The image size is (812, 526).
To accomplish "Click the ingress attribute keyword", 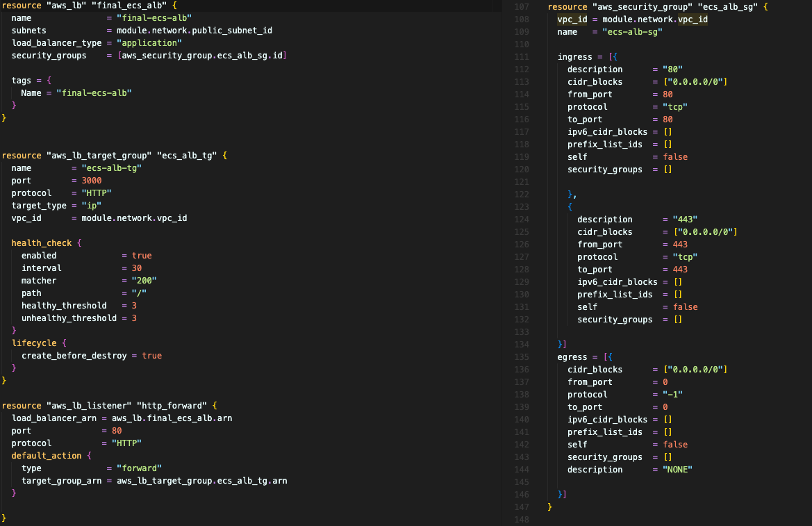I will pos(575,57).
